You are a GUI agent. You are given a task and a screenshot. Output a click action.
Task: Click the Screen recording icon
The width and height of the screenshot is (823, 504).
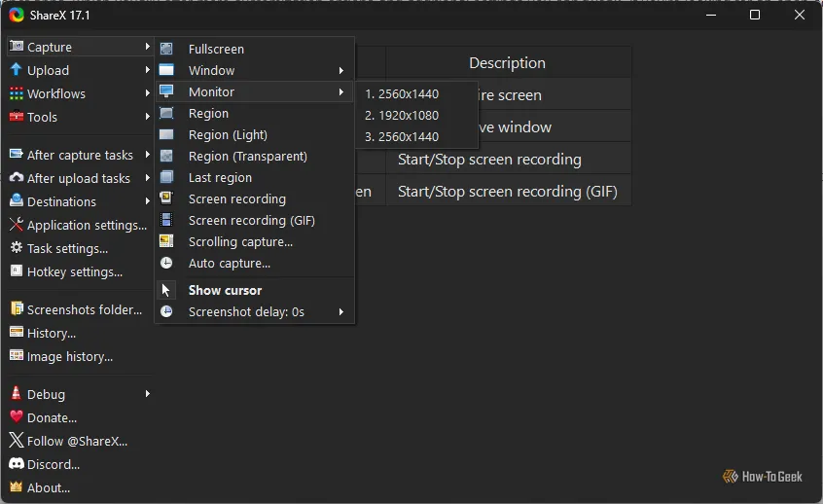pos(166,198)
